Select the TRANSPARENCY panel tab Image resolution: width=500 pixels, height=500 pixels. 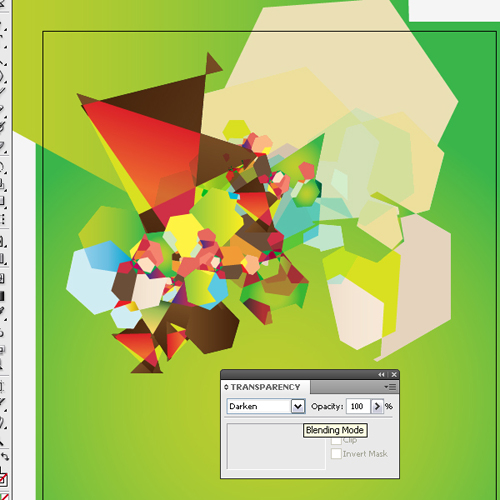(x=265, y=387)
